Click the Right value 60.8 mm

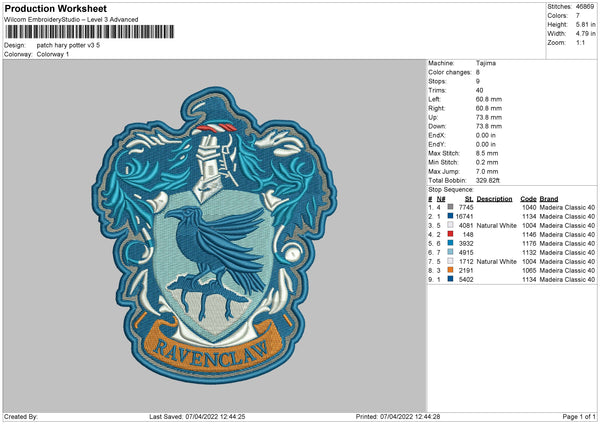[x=489, y=108]
